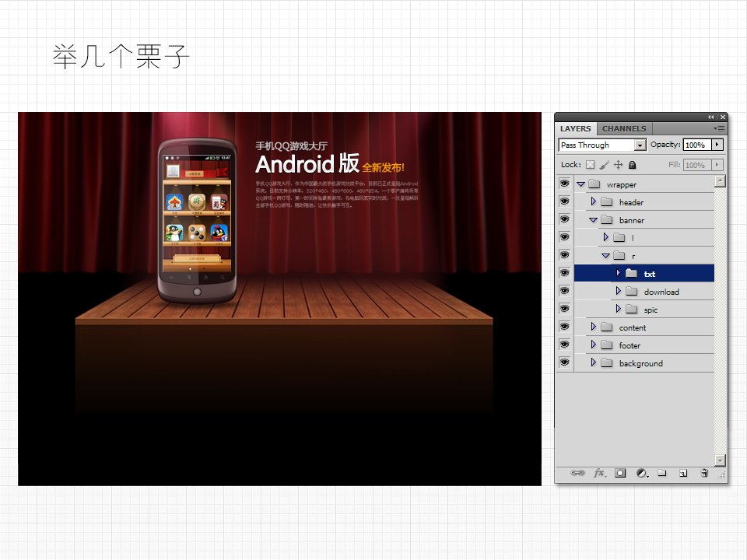Click the lock position move icon

[x=618, y=165]
